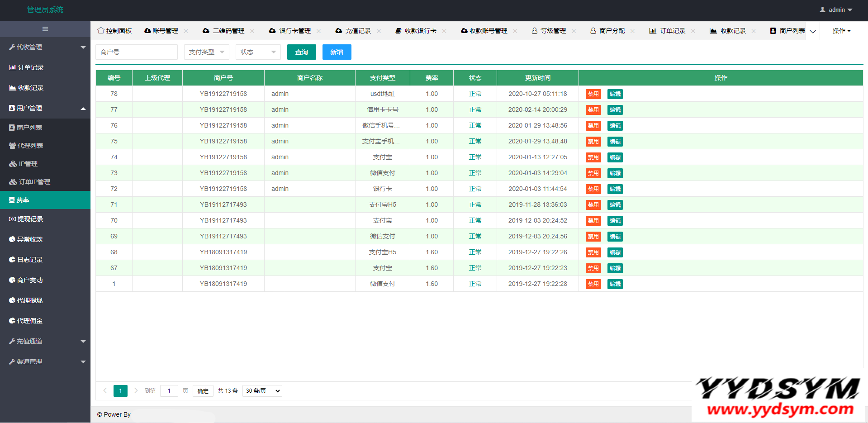
Task: Click the 代理列表 group icon
Action: click(12, 146)
